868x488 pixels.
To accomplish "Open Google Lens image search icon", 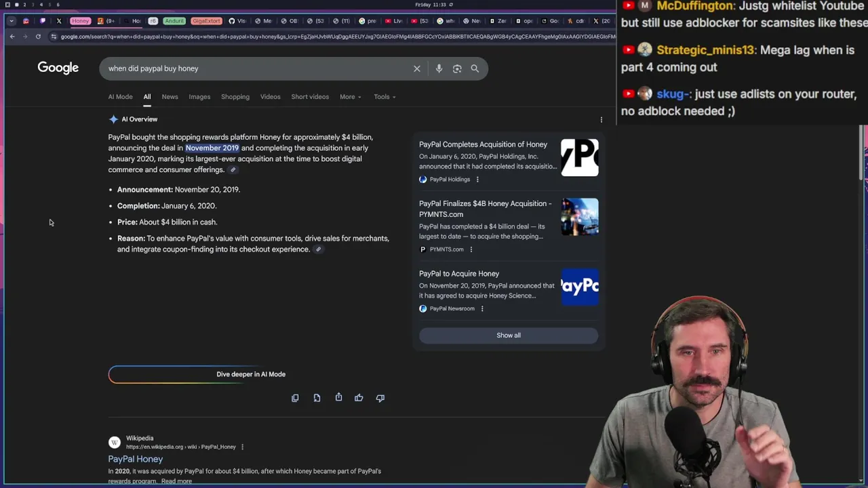I will [457, 68].
